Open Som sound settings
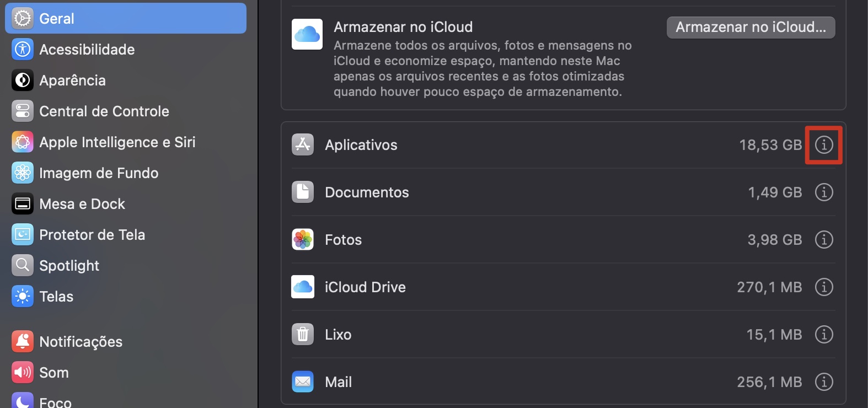The image size is (868, 408). (126, 372)
